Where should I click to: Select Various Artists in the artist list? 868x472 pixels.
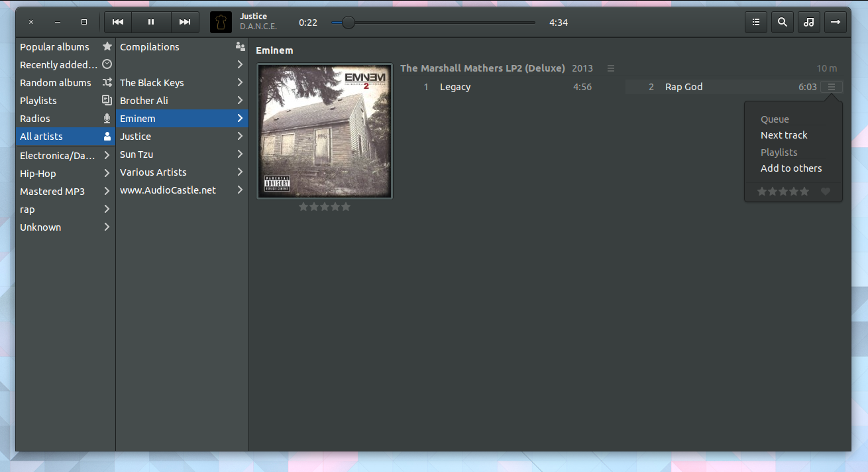[182, 172]
